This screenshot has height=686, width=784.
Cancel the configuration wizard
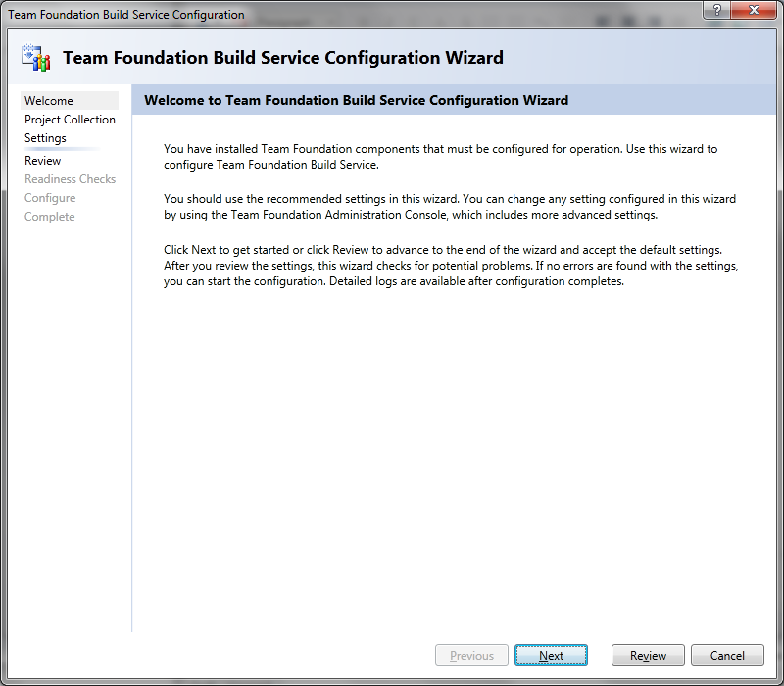click(727, 655)
